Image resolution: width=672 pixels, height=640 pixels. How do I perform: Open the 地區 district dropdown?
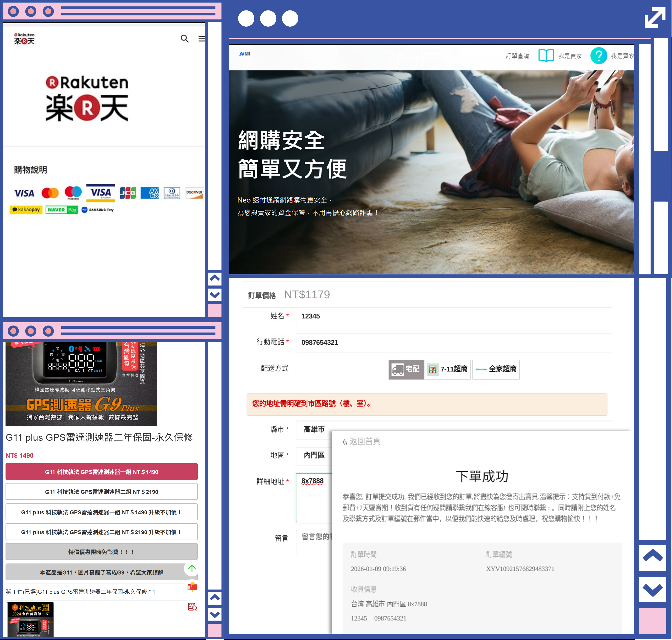[314, 455]
